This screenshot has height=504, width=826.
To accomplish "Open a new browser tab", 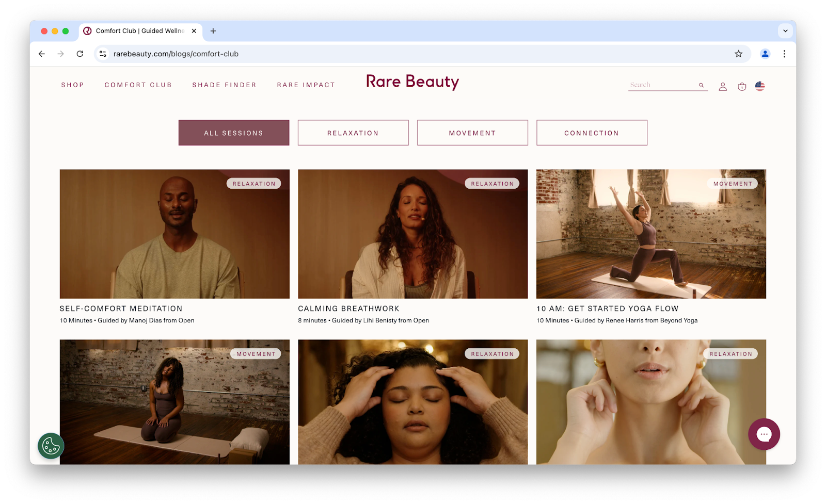I will pos(213,31).
